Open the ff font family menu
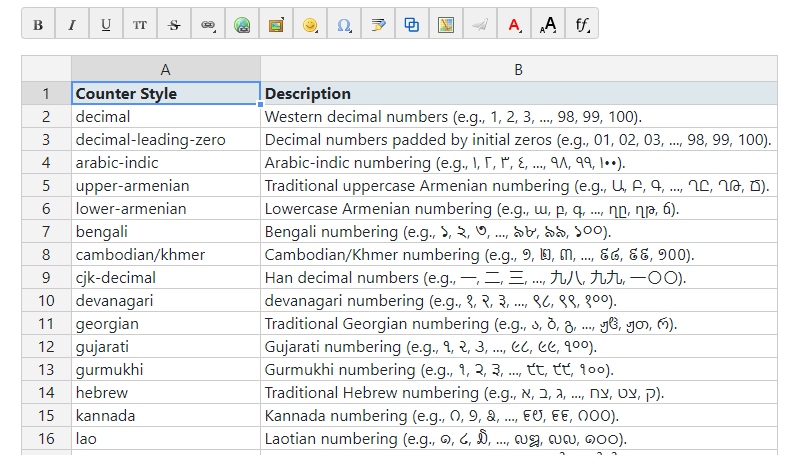Viewport: 792px width, 464px height. [x=582, y=25]
